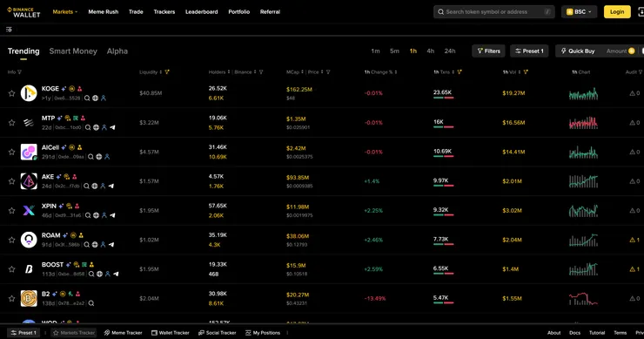Open AKE's Telegram icon
The width and height of the screenshot is (644, 339).
pos(111,186)
